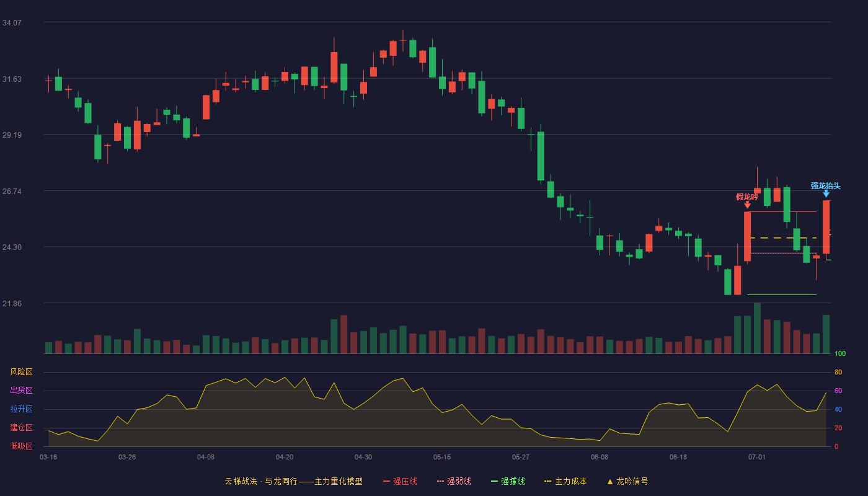Click the tallest volume bar near 07-01
868x496 pixels.
tap(757, 328)
